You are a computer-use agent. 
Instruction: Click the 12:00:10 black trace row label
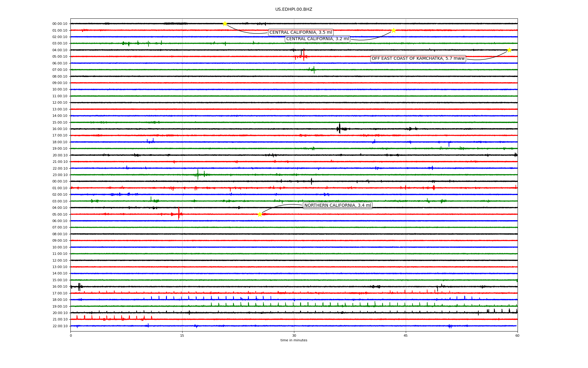[60, 103]
